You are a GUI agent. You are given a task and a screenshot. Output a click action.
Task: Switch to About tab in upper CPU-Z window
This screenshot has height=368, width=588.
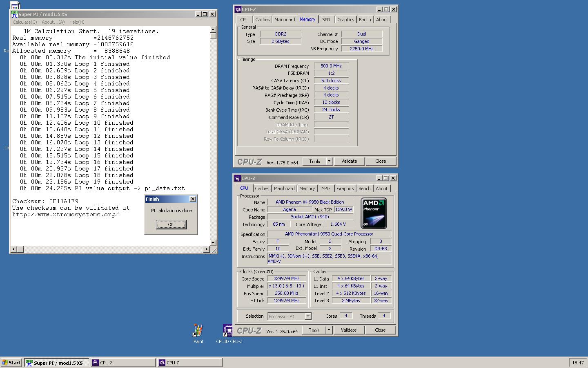click(382, 20)
